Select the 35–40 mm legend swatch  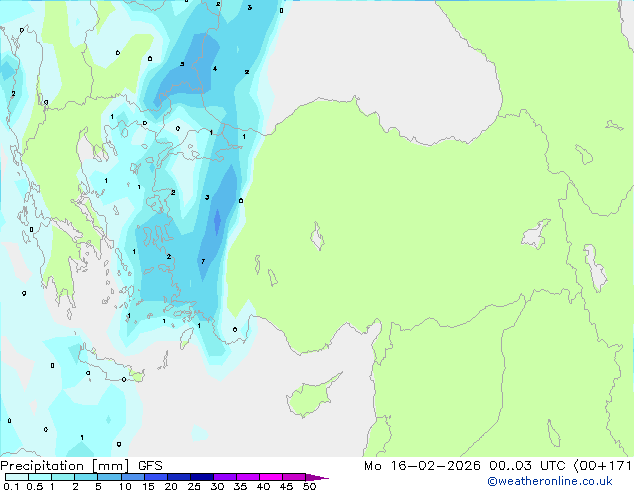(247, 477)
